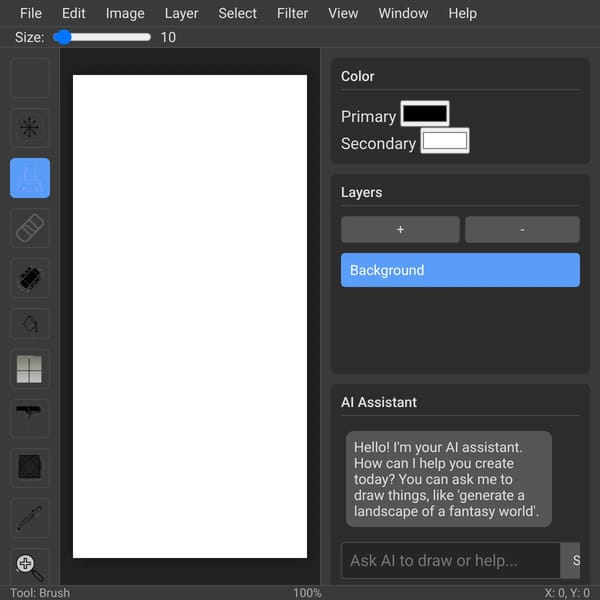This screenshot has width=600, height=600.
Task: Select the eyedropper color picker tool
Action: pyautogui.click(x=30, y=518)
